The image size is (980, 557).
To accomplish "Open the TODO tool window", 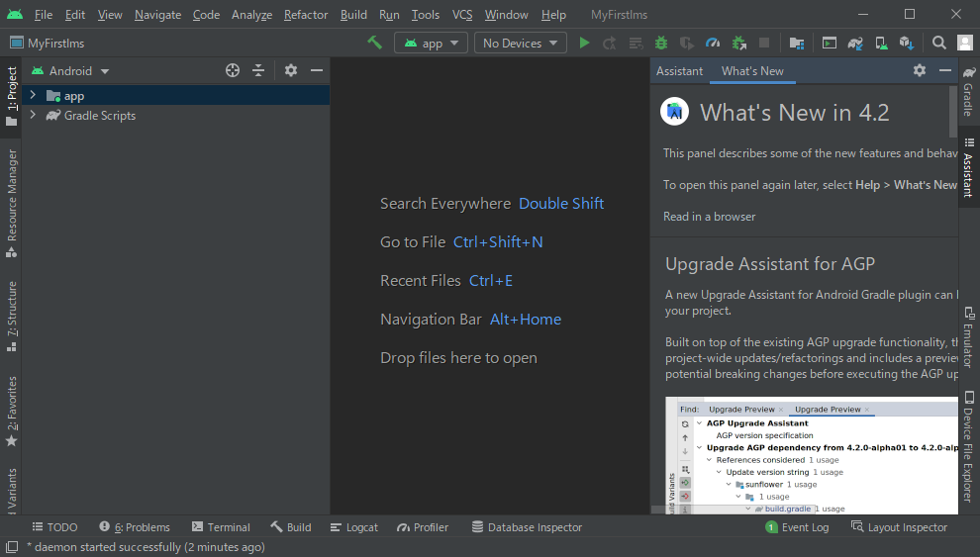I will [x=55, y=527].
